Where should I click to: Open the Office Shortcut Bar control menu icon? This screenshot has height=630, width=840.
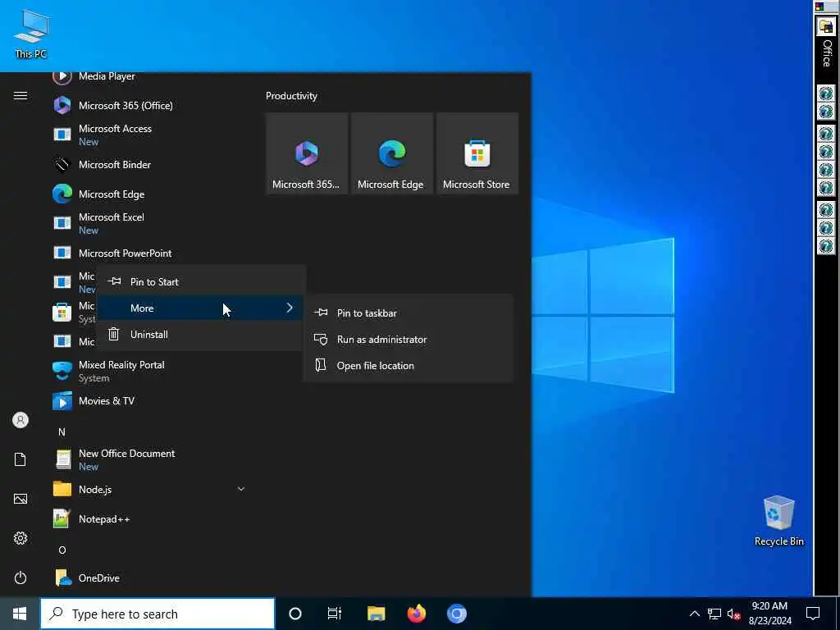tap(819, 7)
